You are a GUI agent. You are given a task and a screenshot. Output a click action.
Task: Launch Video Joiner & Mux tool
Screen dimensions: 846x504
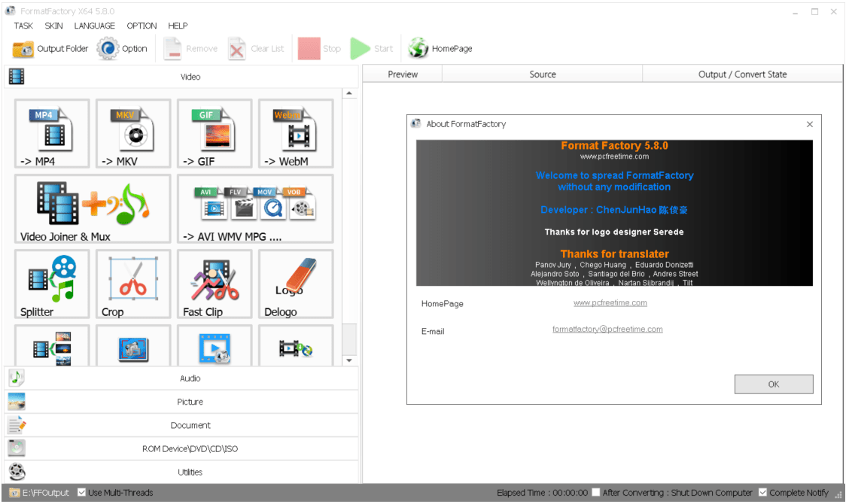[x=93, y=208]
